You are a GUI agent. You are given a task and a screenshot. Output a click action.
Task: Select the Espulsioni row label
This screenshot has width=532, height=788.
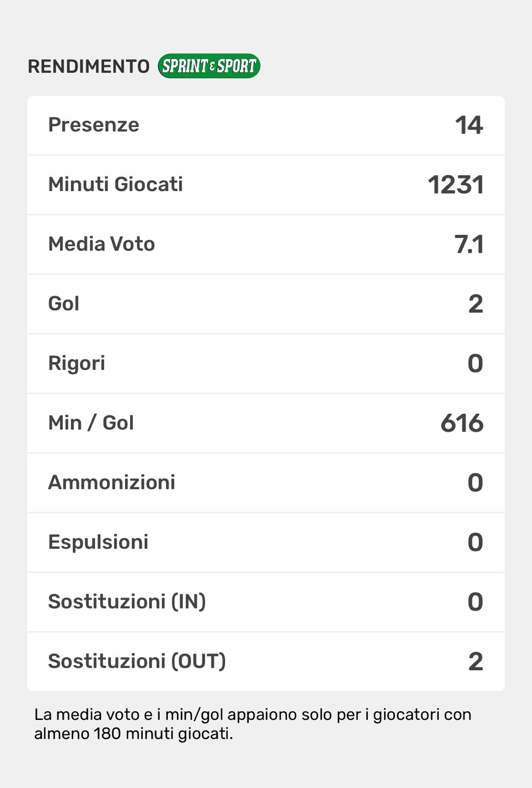click(x=98, y=542)
